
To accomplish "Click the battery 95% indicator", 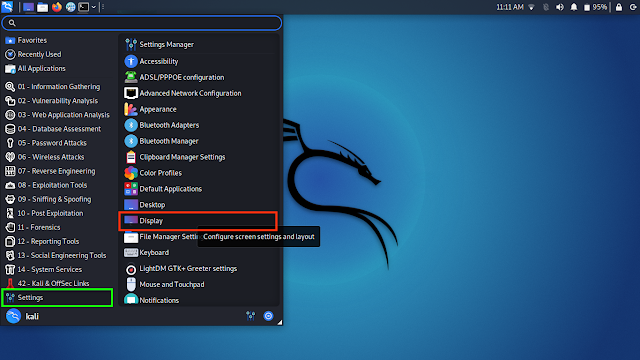I will pyautogui.click(x=596, y=7).
